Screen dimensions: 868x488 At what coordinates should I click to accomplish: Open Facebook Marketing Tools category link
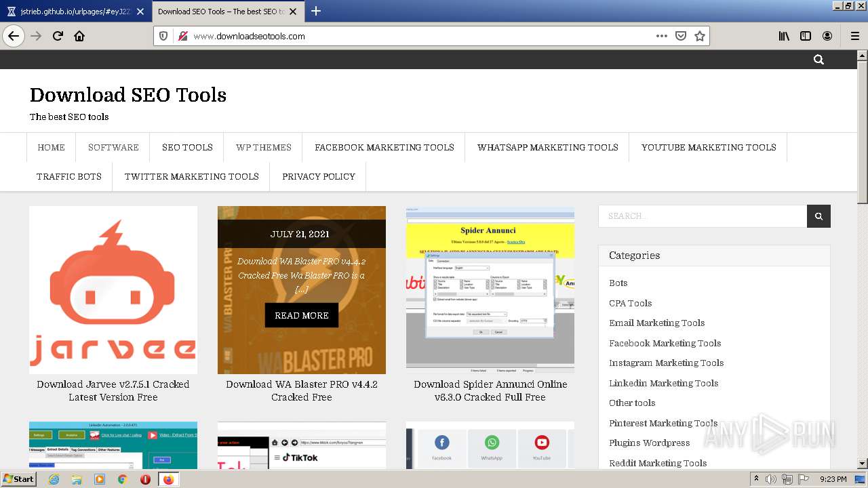[665, 343]
